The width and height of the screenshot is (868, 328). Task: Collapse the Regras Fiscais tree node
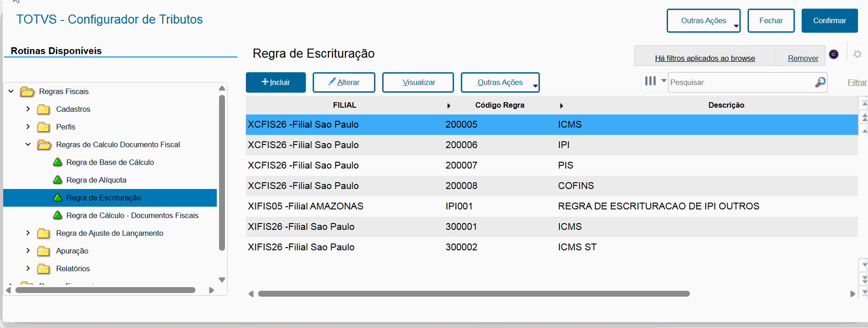(11, 91)
